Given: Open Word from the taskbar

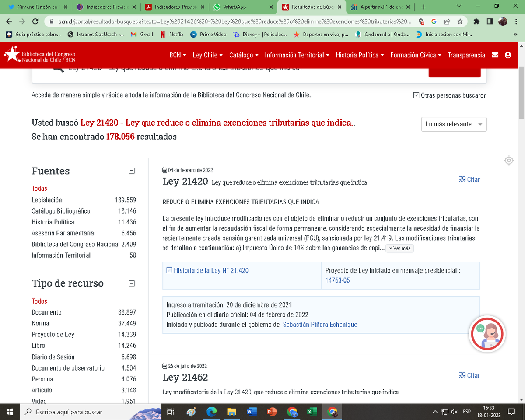Looking at the screenshot, I should tap(252, 412).
